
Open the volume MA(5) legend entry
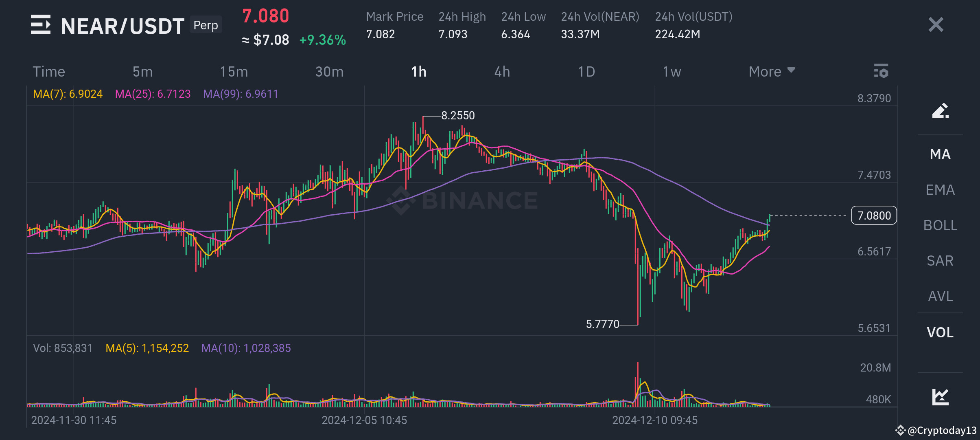pos(147,348)
